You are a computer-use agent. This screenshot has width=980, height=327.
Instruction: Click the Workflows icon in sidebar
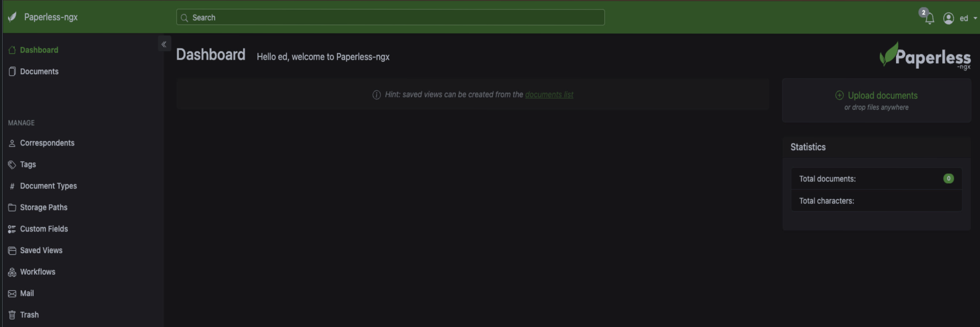[x=12, y=272]
